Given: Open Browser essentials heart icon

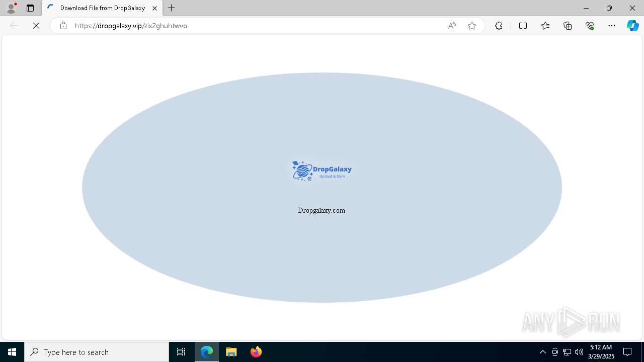Looking at the screenshot, I should (590, 26).
